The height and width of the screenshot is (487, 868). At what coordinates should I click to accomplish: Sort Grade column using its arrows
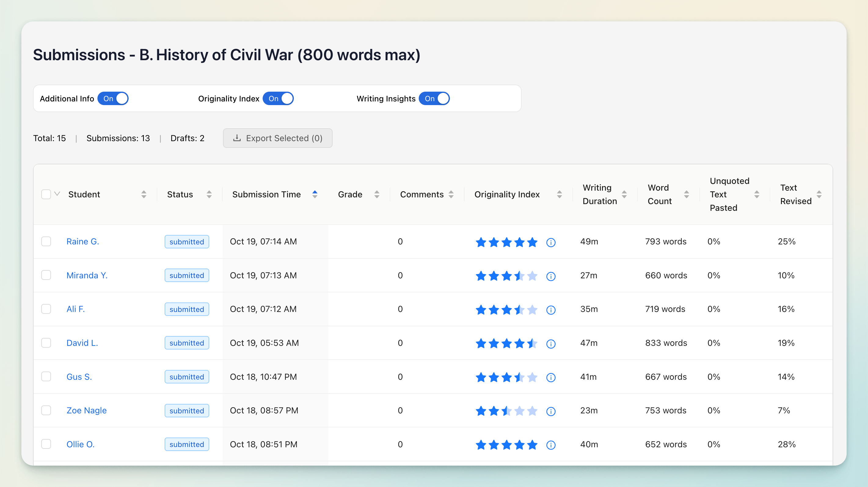376,194
